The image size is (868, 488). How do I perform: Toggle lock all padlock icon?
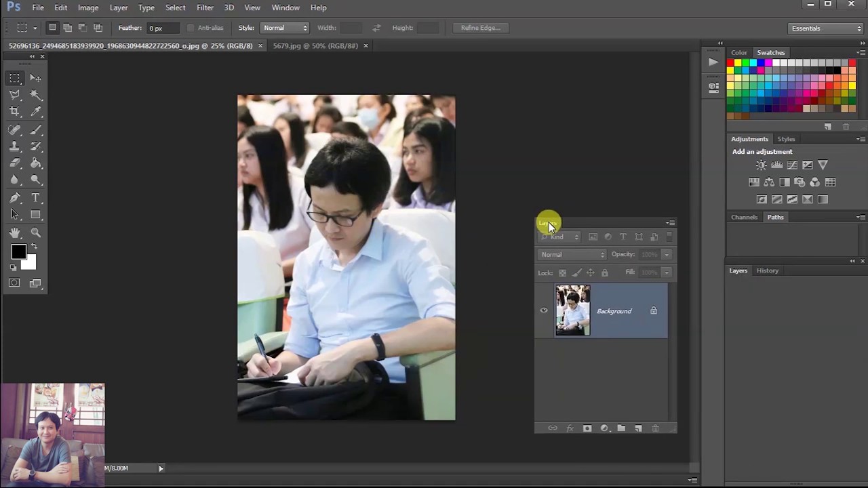[x=605, y=272]
